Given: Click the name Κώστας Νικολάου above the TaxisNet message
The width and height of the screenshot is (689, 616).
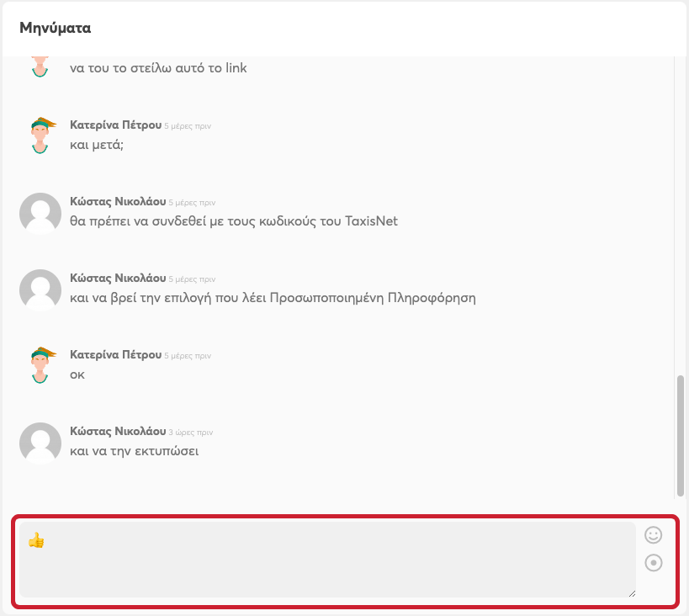Looking at the screenshot, I should [x=118, y=202].
